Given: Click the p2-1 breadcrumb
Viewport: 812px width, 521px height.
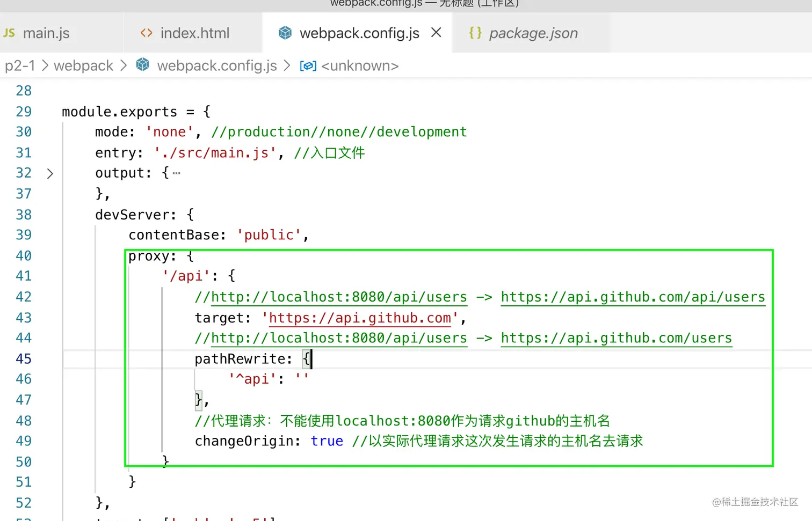Looking at the screenshot, I should point(20,65).
